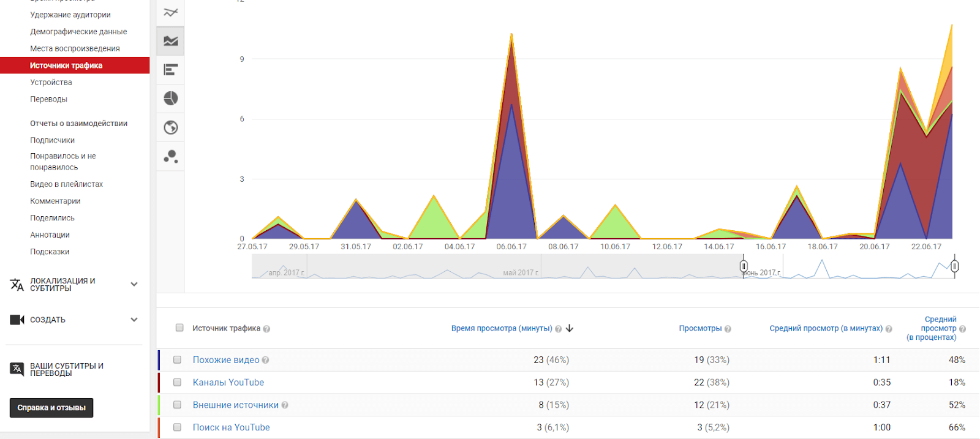Image resolution: width=980 pixels, height=439 pixels.
Task: Click help icon next to Источник трафика
Action: click(266, 329)
